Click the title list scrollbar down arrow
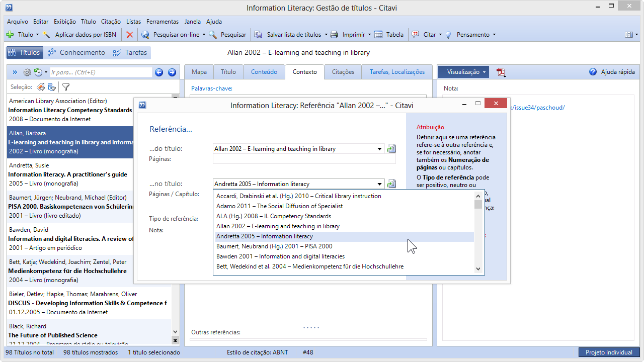 click(175, 331)
